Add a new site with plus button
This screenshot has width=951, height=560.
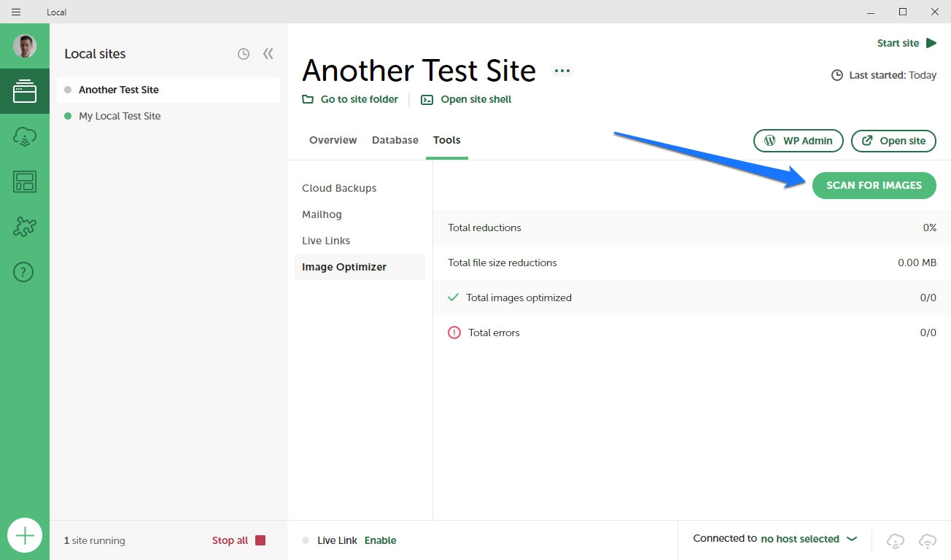[25, 537]
